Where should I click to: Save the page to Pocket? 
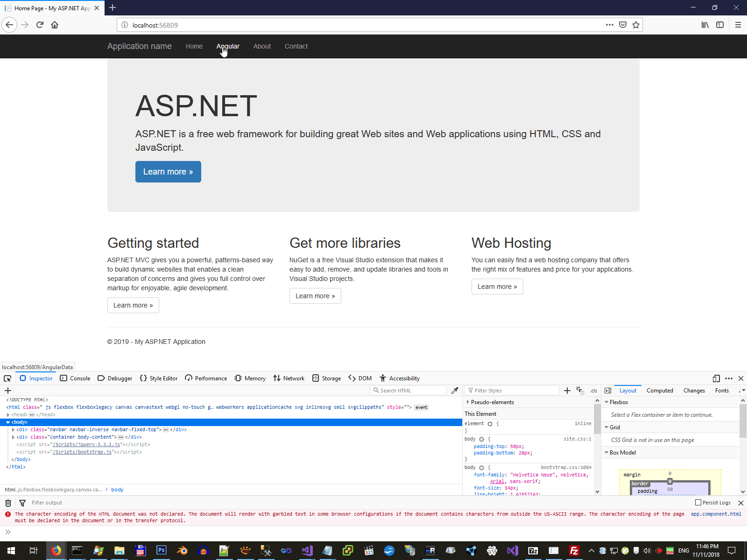[x=622, y=25]
